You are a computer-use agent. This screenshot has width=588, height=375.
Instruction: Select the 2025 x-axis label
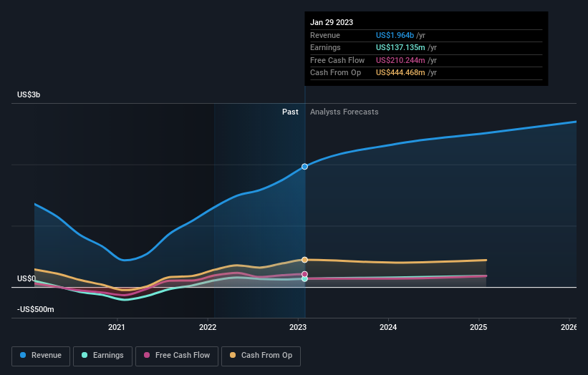point(478,327)
